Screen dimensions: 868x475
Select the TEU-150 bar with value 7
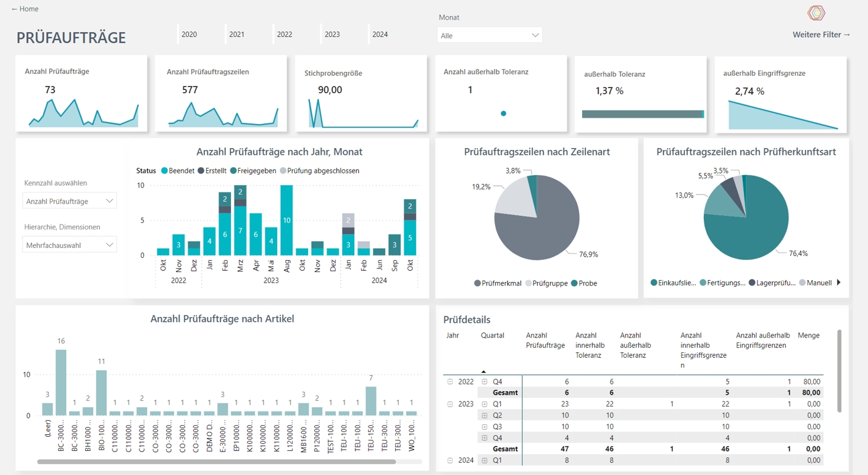pyautogui.click(x=371, y=401)
